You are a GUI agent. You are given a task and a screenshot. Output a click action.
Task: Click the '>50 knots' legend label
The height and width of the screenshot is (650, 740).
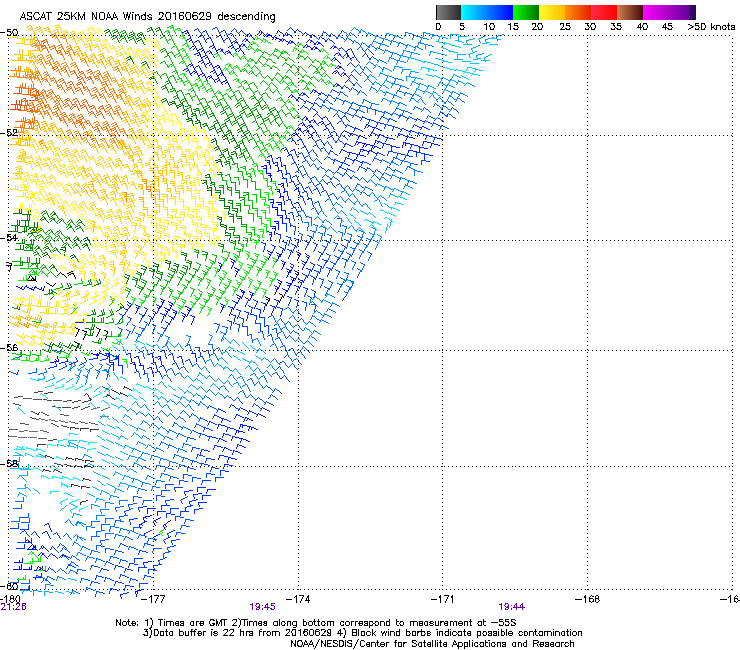[711, 27]
